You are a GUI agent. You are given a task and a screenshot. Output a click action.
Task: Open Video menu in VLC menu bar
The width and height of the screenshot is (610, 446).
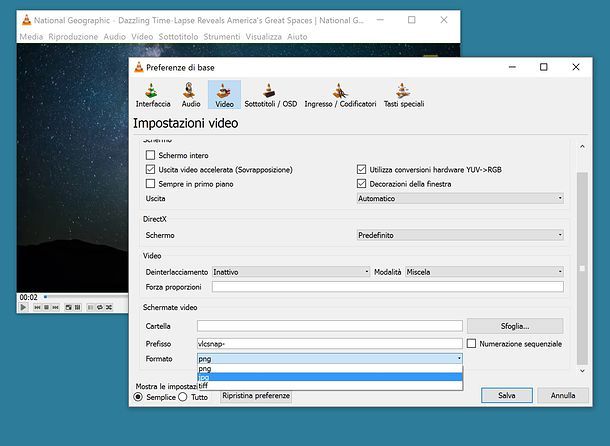click(142, 37)
